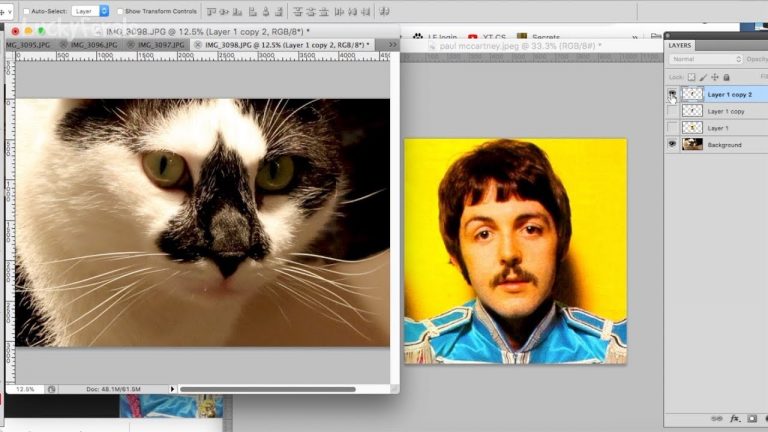Click the add layer mask icon
768x432 pixels.
point(750,419)
